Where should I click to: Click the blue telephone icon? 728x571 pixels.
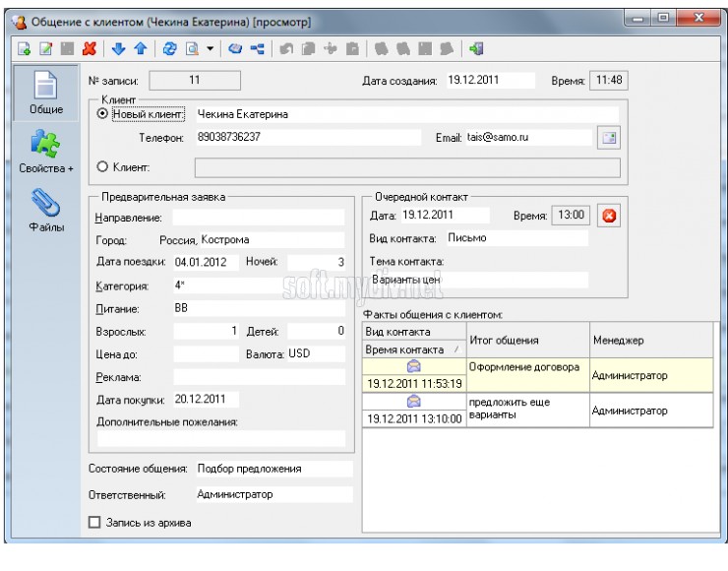pyautogui.click(x=235, y=49)
